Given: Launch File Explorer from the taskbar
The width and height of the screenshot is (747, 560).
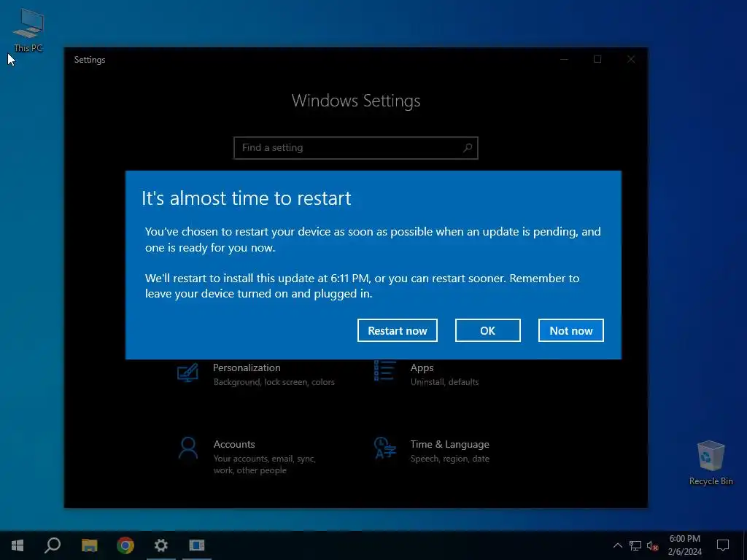Looking at the screenshot, I should 90,545.
